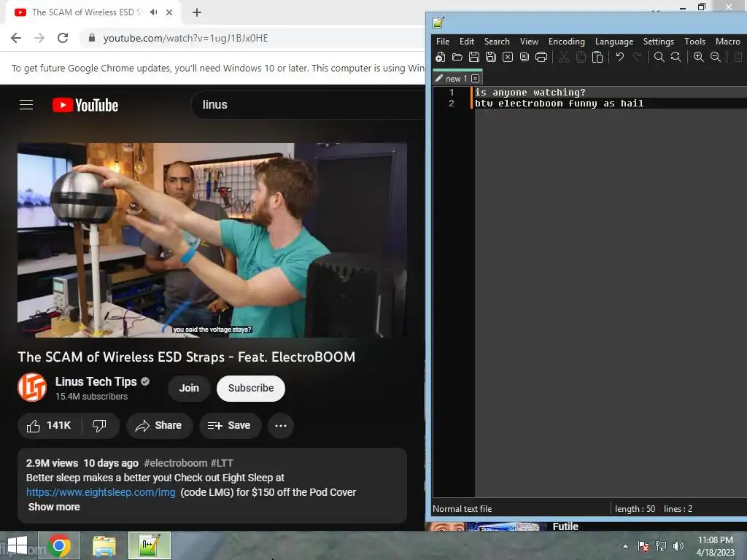Open more actions three-dot menu
This screenshot has height=560, width=747.
pos(281,426)
